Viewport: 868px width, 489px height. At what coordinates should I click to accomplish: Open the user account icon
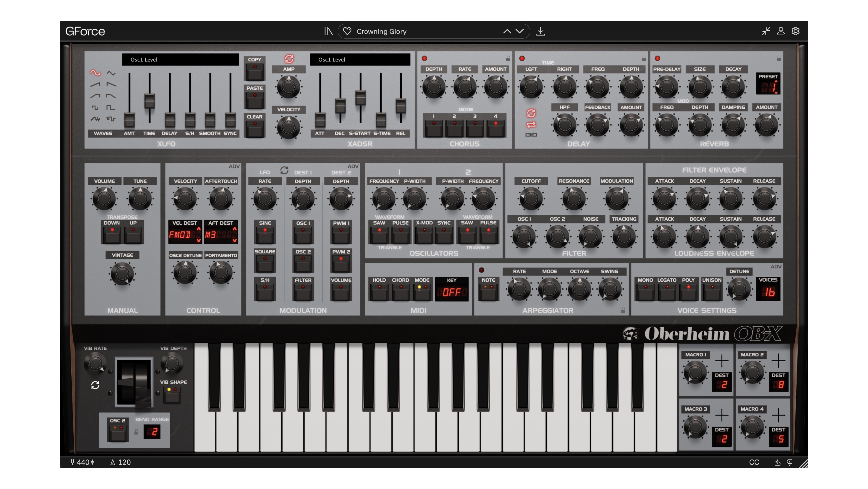[781, 31]
